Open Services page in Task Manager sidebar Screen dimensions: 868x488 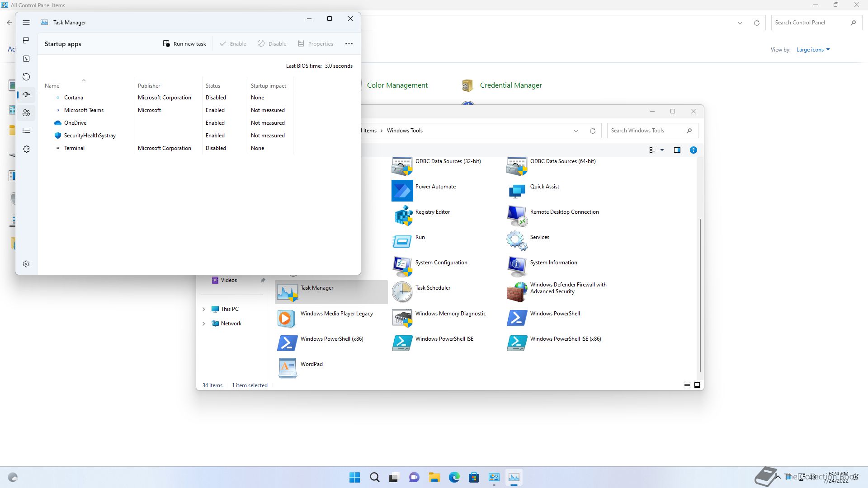[26, 149]
